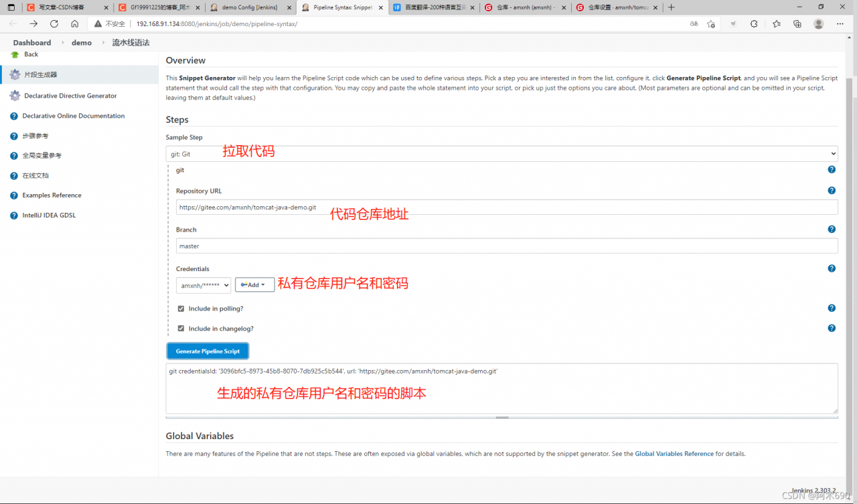
Task: Close the Pipeline Syntax tab
Action: point(380,7)
